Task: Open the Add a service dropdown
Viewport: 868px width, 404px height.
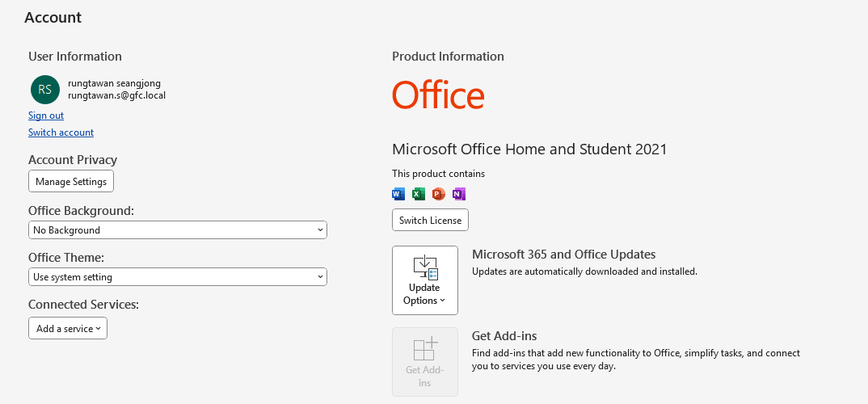Action: tap(68, 328)
